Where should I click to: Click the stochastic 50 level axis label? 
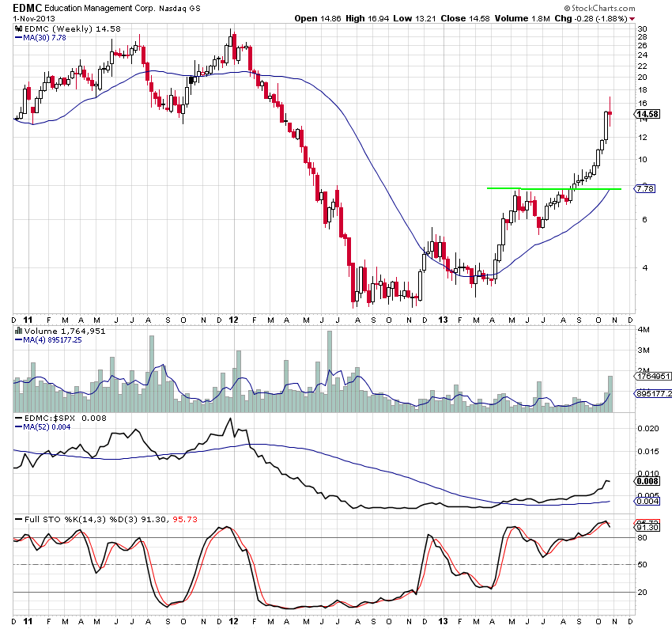[x=643, y=565]
